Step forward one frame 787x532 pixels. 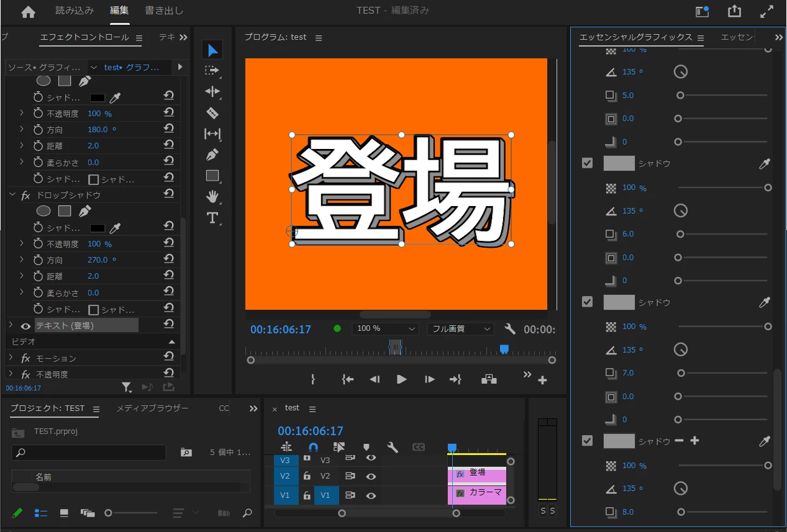(x=429, y=379)
